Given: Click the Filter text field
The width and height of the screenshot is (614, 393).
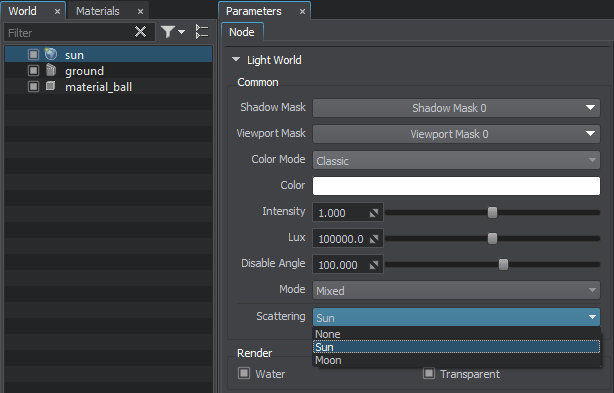Looking at the screenshot, I should click(x=69, y=32).
